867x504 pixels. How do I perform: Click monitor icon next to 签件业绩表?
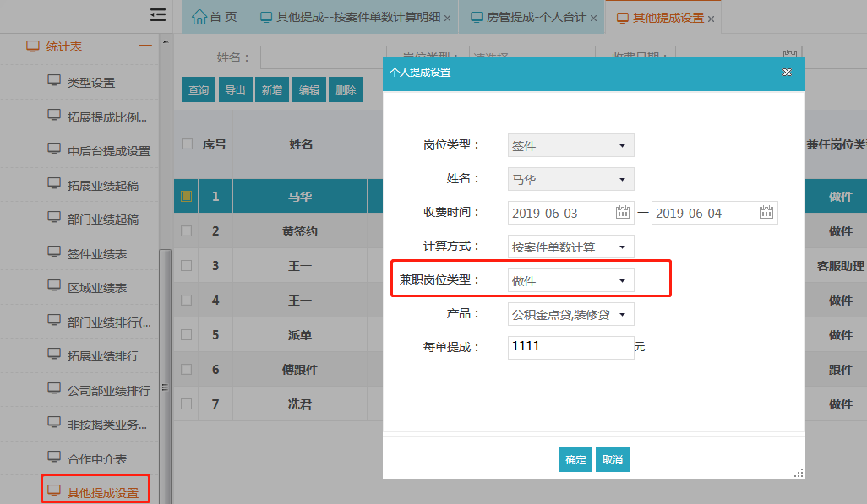click(x=53, y=252)
